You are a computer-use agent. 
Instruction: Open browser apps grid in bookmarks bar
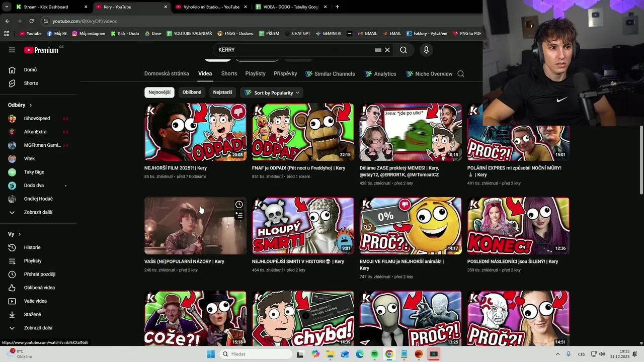pos(7,34)
